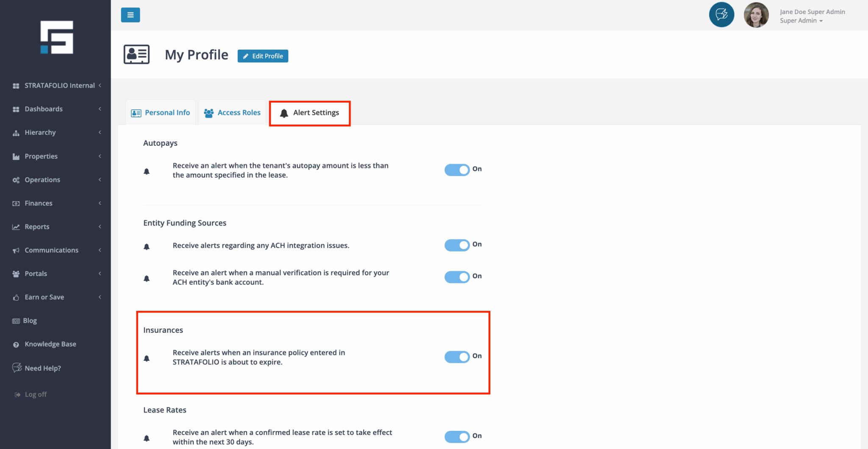Disable the autopay amount alert toggle

[x=457, y=170]
